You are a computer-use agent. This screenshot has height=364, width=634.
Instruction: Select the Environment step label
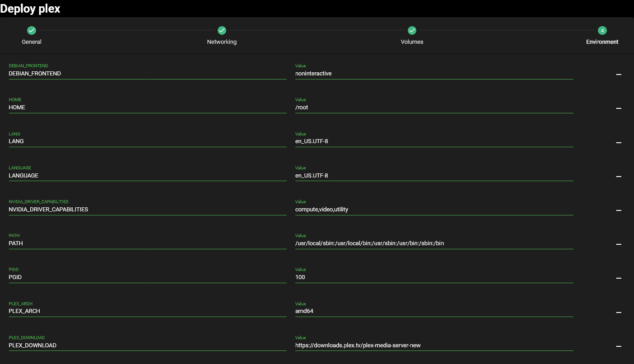point(602,42)
